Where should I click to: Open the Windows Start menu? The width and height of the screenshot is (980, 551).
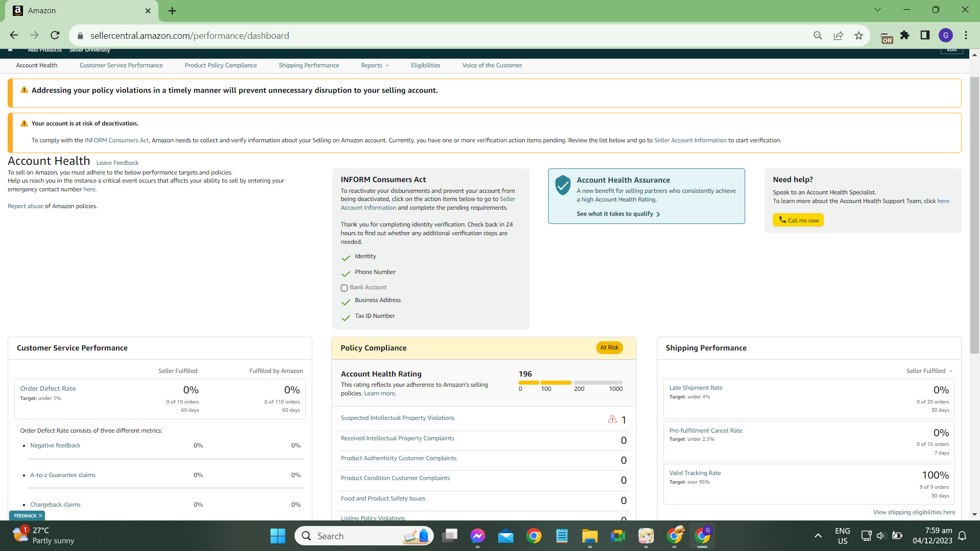point(278,536)
